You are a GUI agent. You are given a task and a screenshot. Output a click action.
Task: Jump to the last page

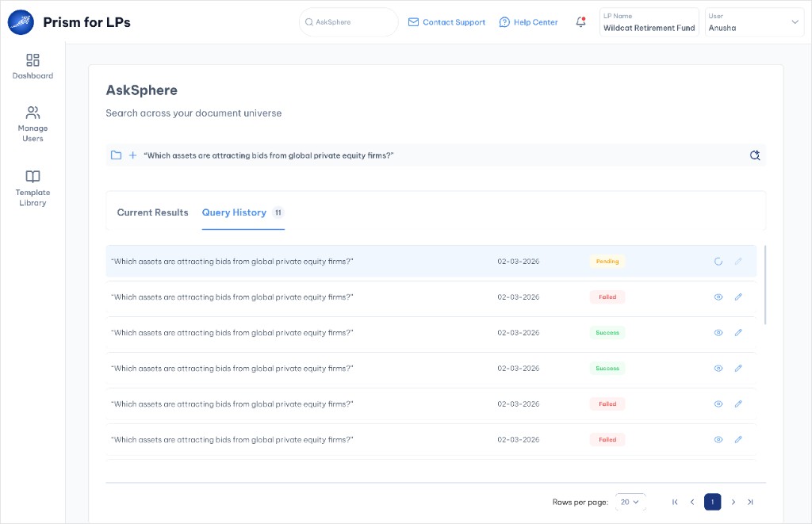coord(750,503)
